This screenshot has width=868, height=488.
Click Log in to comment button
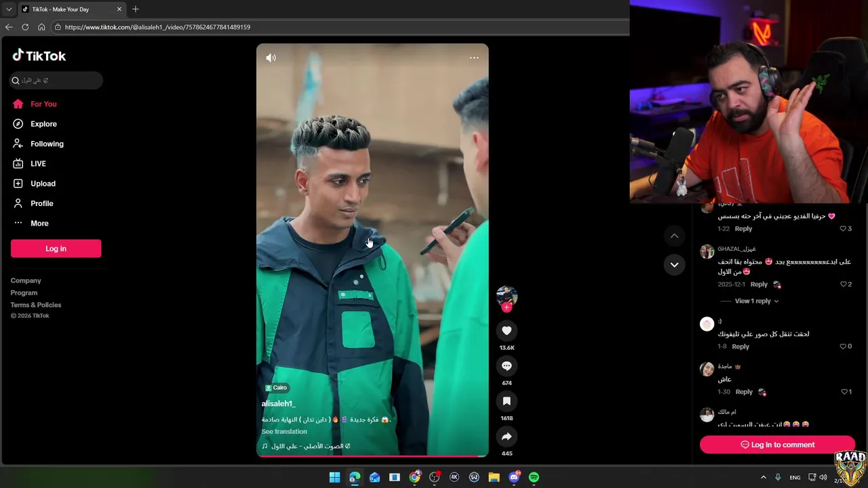[777, 445]
